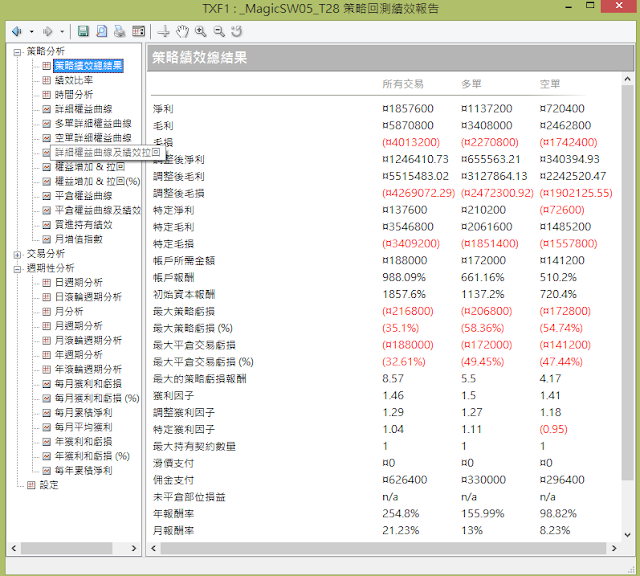This screenshot has width=640, height=576.
Task: Click the 帳戶報酬 value 988.09%
Action: click(x=404, y=278)
